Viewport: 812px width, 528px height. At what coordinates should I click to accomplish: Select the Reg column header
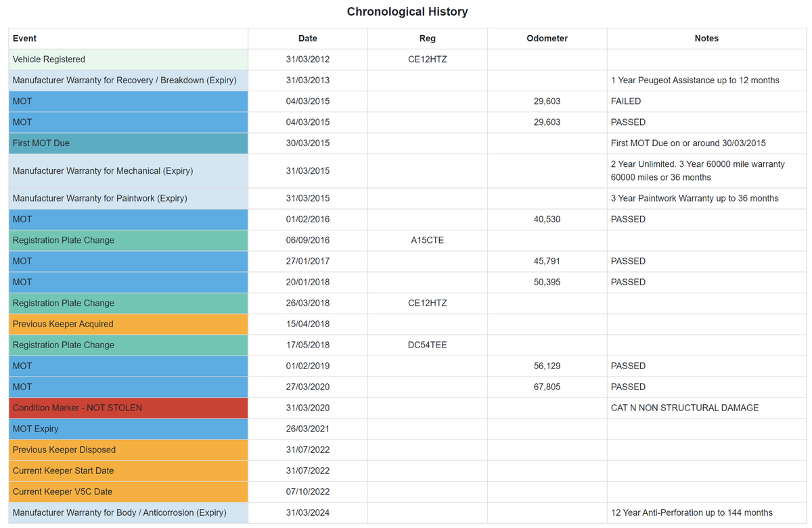pyautogui.click(x=428, y=39)
